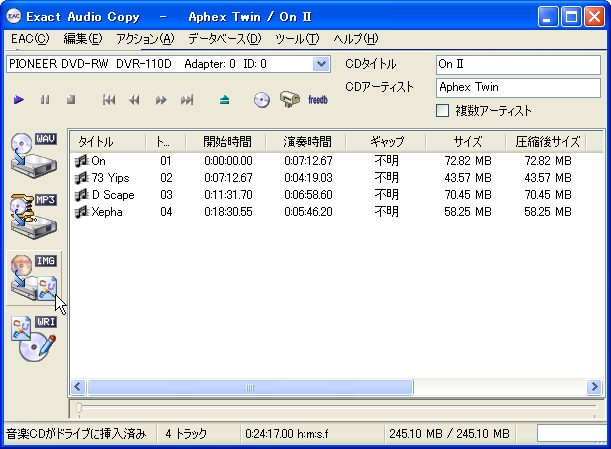This screenshot has height=449, width=611.
Task: Click the 0:24:17.00 h:m:s.f status entry
Action: click(x=287, y=434)
